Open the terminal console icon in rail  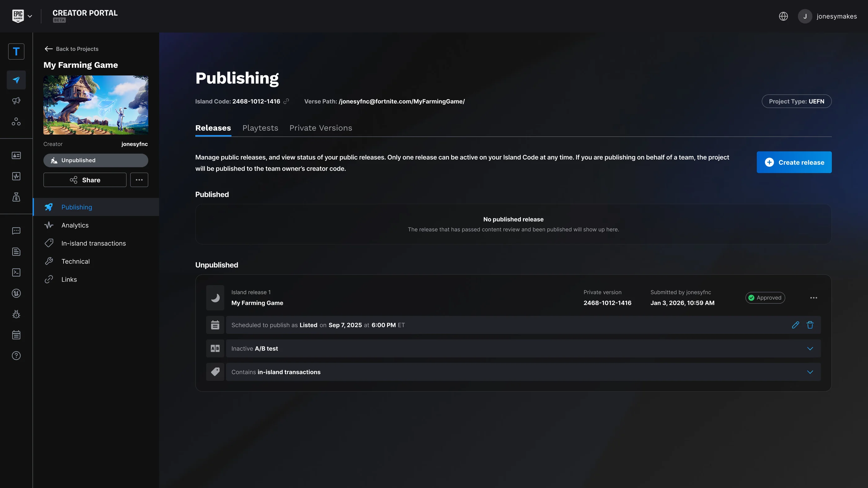pos(16,272)
